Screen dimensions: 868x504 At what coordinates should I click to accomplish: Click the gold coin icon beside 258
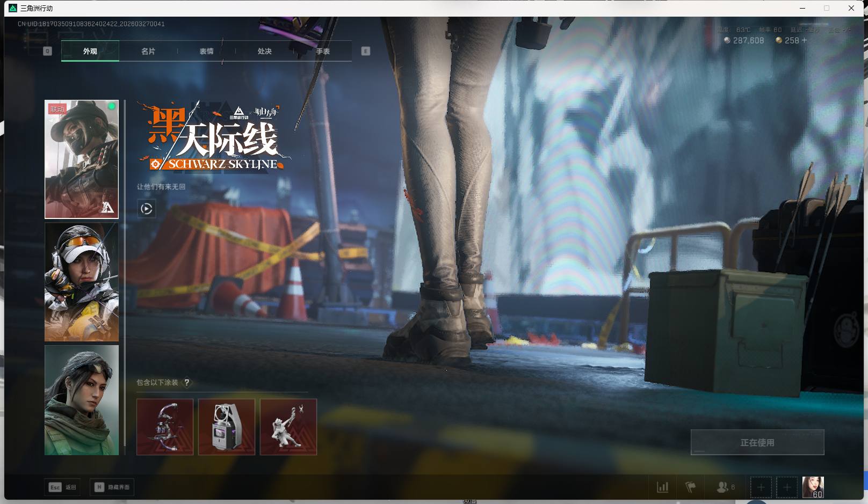pyautogui.click(x=779, y=40)
